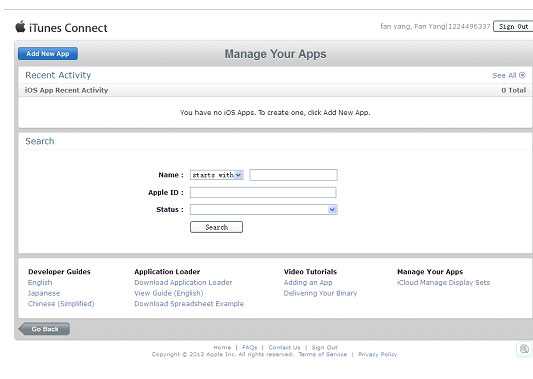Click the 'Name :' label
The width and height of the screenshot is (533, 379).
point(171,175)
